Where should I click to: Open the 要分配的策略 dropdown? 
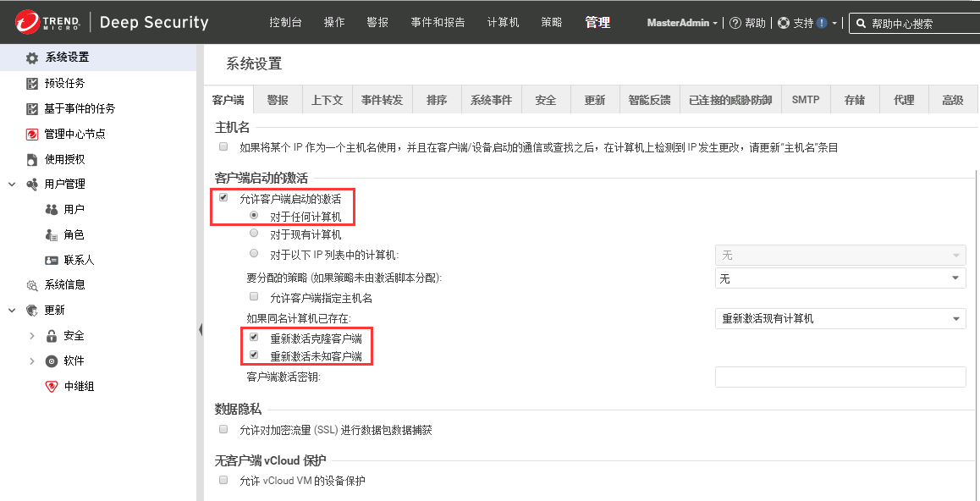pos(840,278)
